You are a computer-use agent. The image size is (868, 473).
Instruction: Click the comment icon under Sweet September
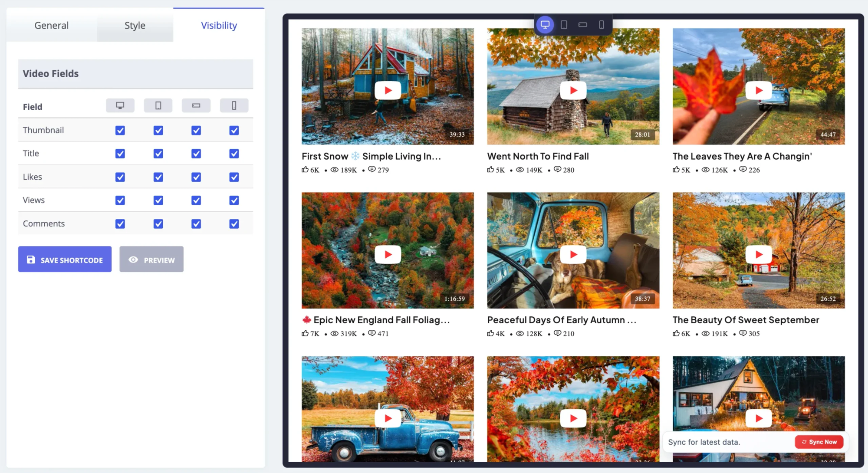coord(743,333)
